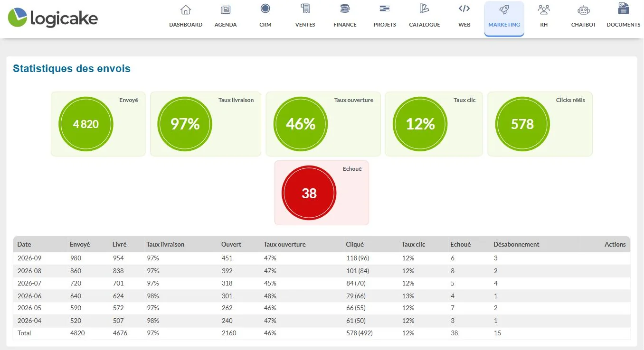Click the Taux livraison 97% circle
This screenshot has width=644, height=350.
click(185, 124)
